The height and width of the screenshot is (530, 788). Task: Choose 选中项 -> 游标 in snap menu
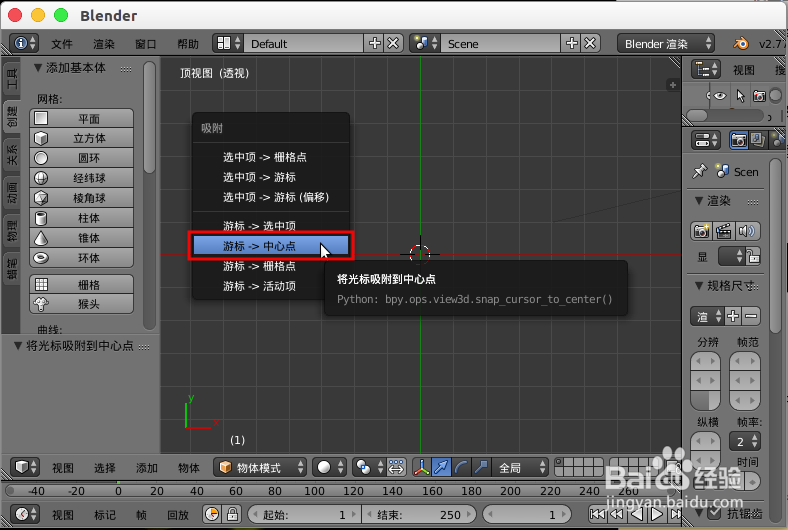[x=271, y=177]
